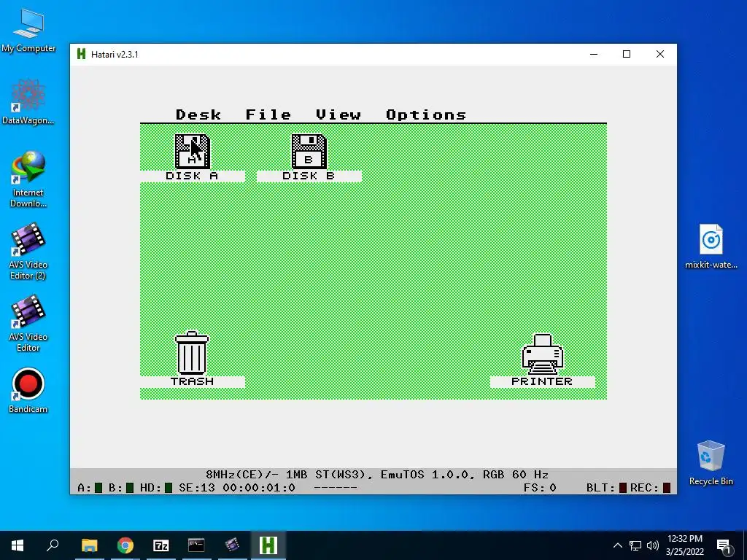Click the Hatari taskbar button
This screenshot has height=560, width=747.
pyautogui.click(x=268, y=545)
